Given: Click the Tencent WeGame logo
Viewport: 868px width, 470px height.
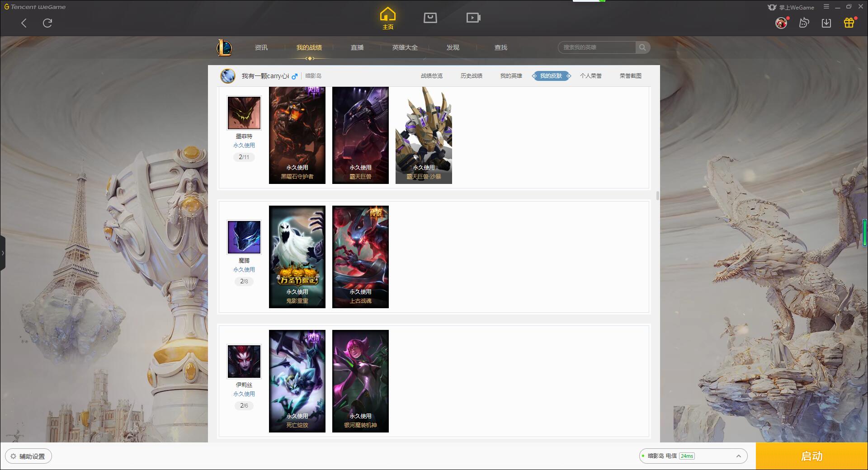Looking at the screenshot, I should (x=35, y=7).
